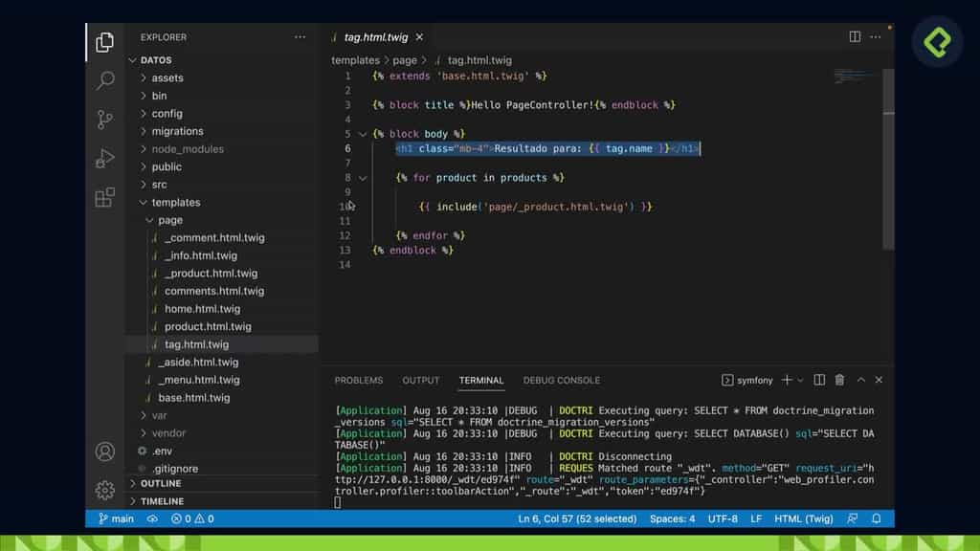Screen dimensions: 980x551
Task: Split the terminal panel
Action: click(x=819, y=380)
